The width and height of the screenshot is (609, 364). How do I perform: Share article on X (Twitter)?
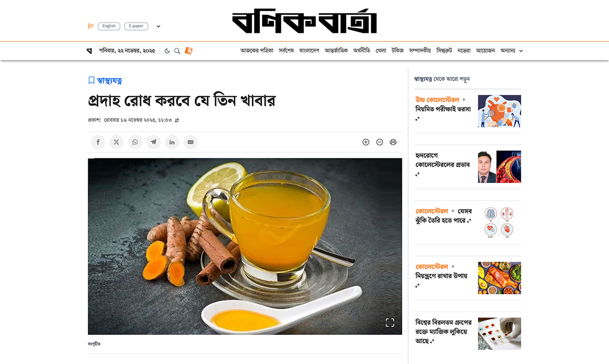click(x=116, y=142)
